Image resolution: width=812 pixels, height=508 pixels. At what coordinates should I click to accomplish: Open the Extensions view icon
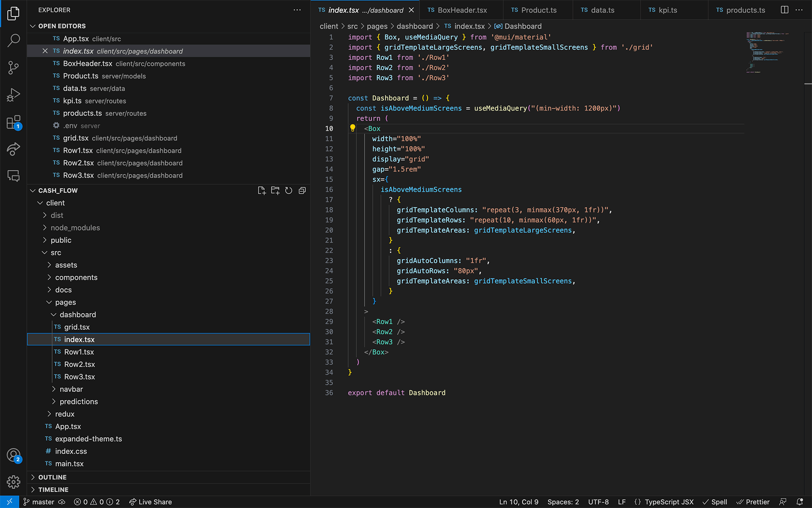tap(14, 122)
